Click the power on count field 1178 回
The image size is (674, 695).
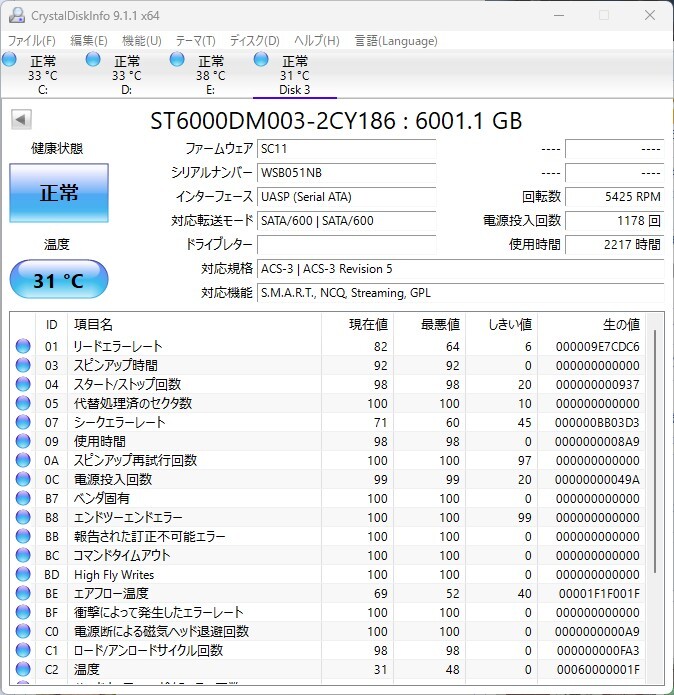pyautogui.click(x=615, y=220)
